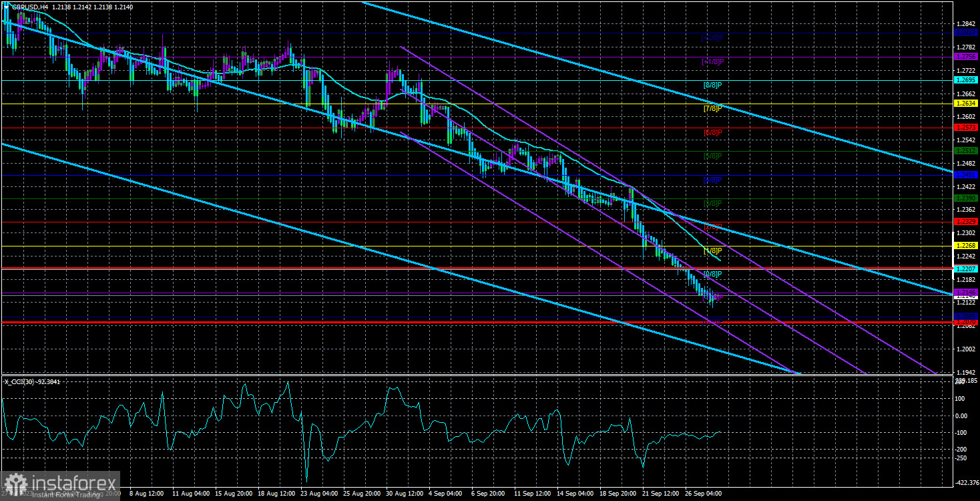Click the [7/8]P Murray level label
This screenshot has width=980, height=501.
(713, 108)
